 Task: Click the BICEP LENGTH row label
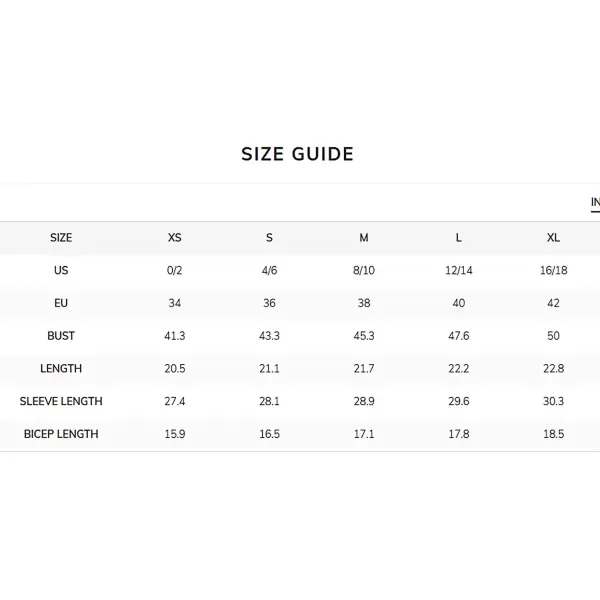click(x=61, y=434)
